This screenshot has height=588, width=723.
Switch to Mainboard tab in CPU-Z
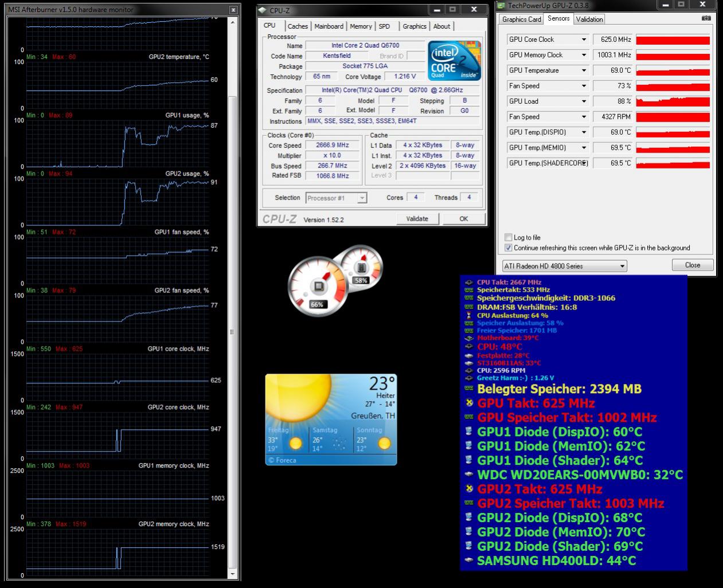[329, 26]
